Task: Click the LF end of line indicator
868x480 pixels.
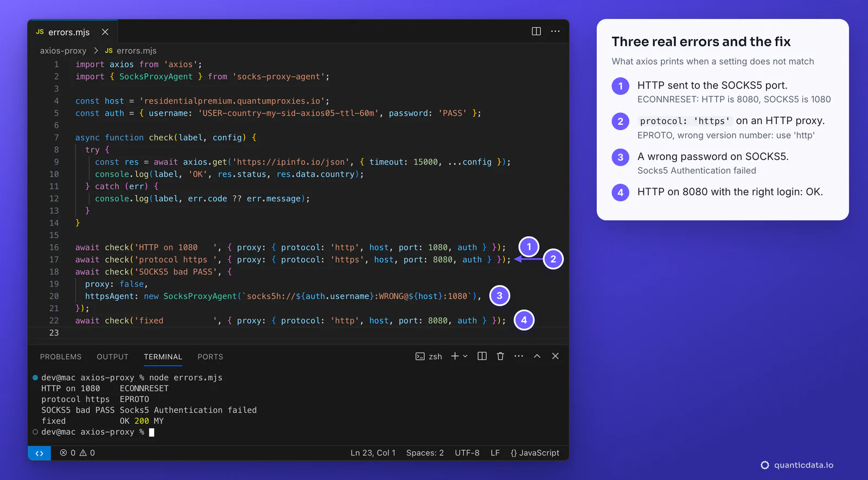Action: (x=495, y=453)
